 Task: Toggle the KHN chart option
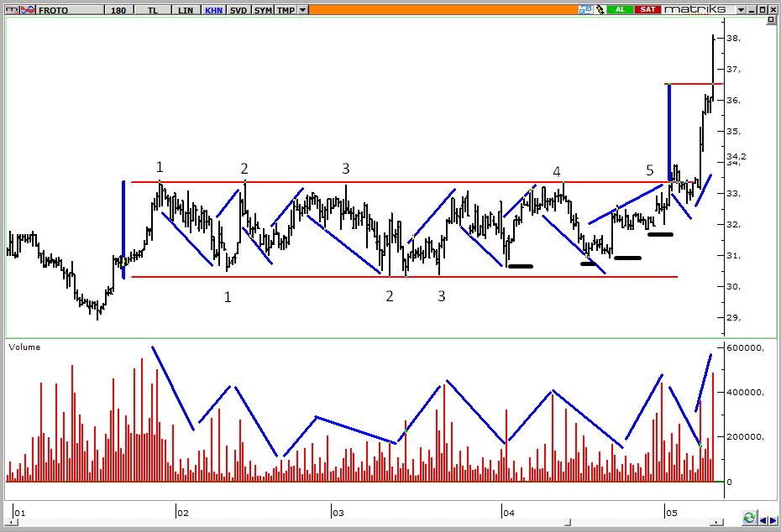(x=213, y=10)
